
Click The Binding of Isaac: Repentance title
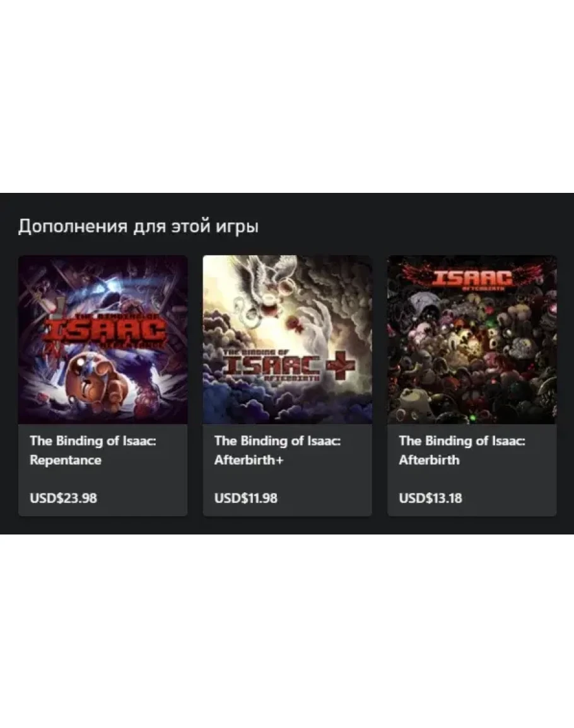(93, 450)
